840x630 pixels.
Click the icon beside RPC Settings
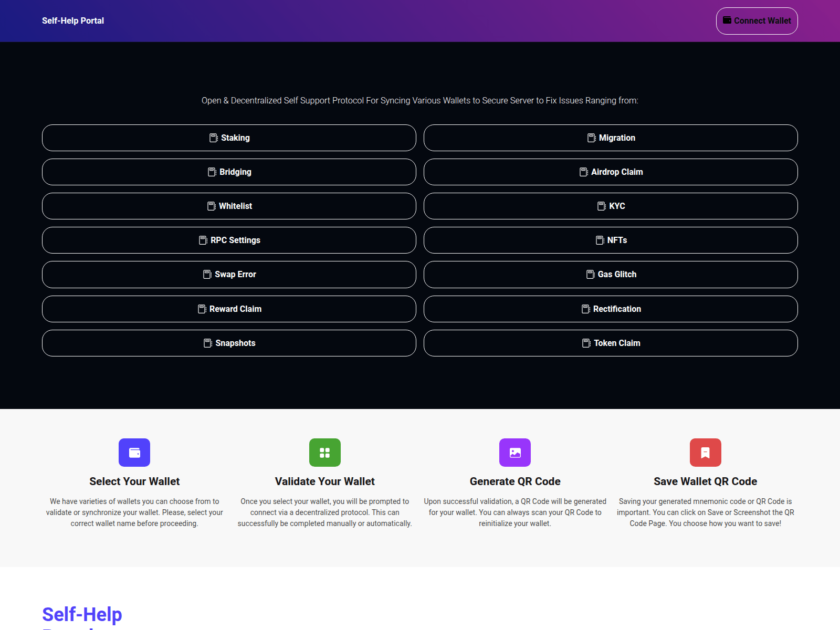(x=203, y=240)
